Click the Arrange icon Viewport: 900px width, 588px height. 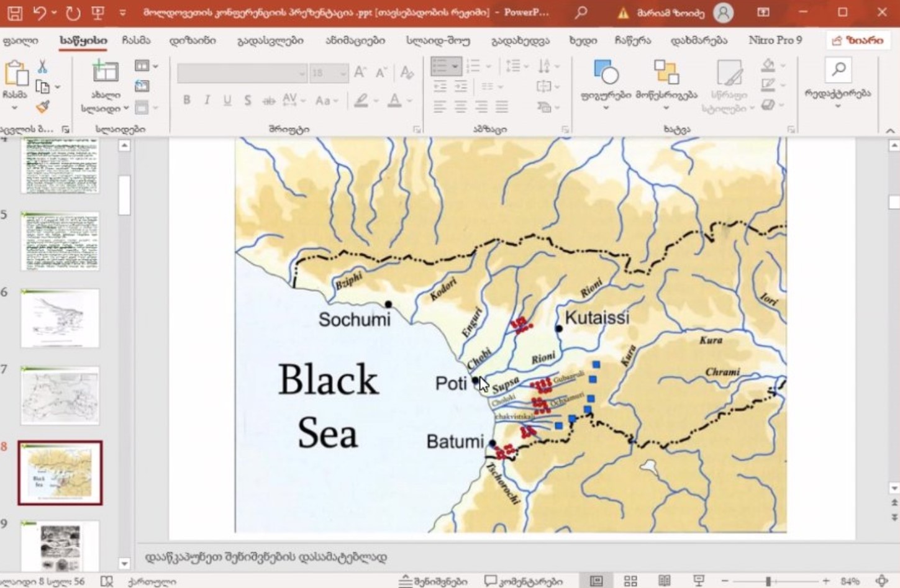click(x=666, y=73)
